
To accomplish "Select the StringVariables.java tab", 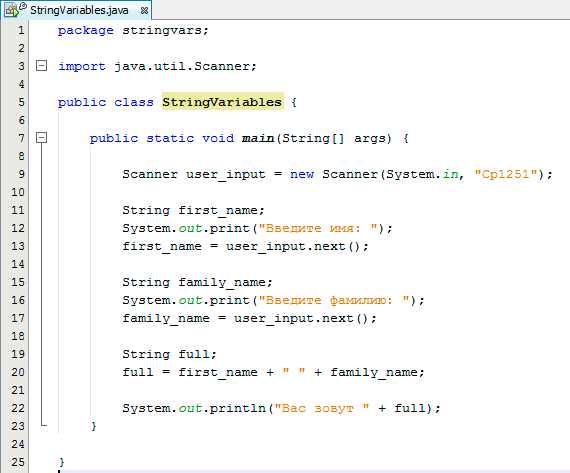I will tap(76, 10).
